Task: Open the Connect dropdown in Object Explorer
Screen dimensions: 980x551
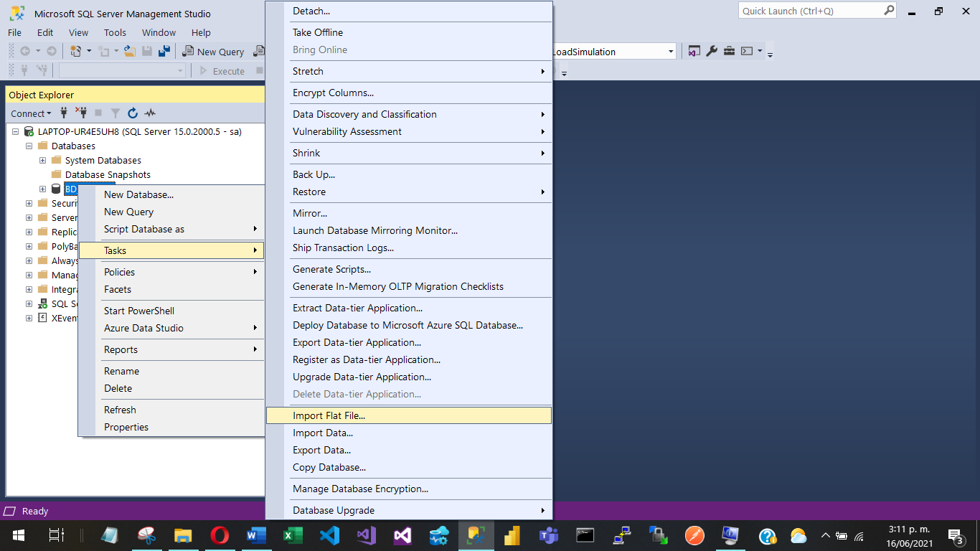Action: [x=31, y=113]
